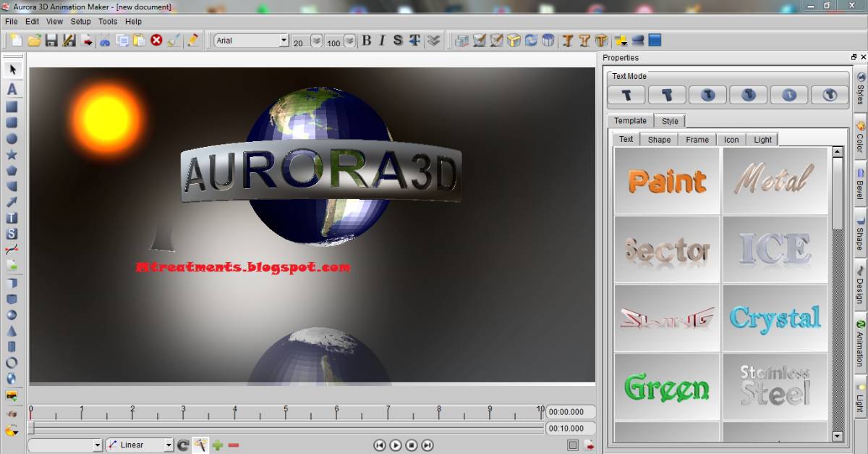The width and height of the screenshot is (868, 454).
Task: Paste with the clipboard icon
Action: coord(140,41)
